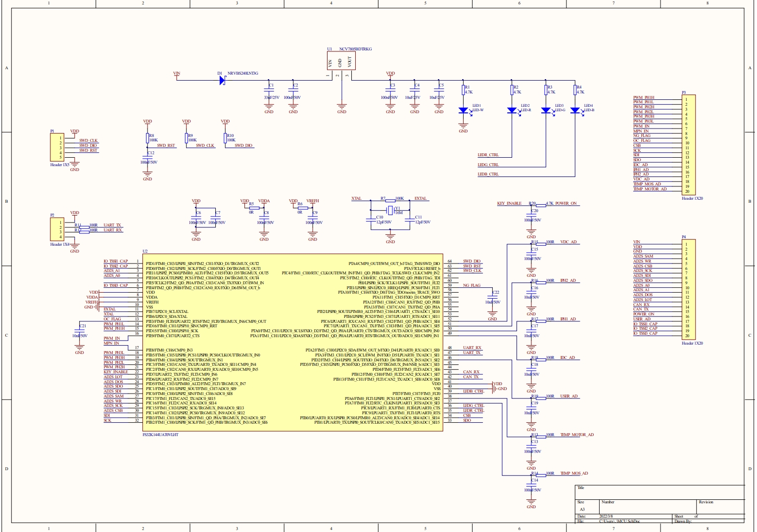Image resolution: width=757 pixels, height=532 pixels.
Task: Click the Header 1X4 designator text
Action: pos(60,244)
